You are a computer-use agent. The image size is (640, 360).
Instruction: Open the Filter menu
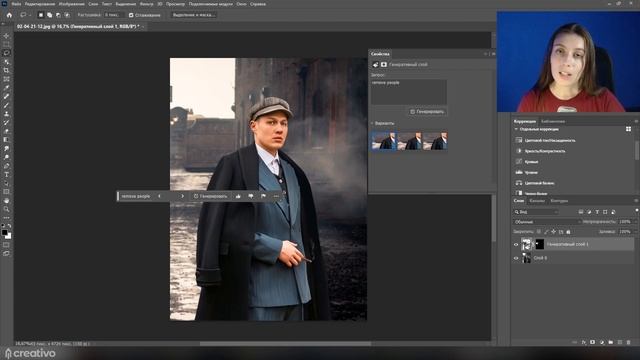point(146,4)
